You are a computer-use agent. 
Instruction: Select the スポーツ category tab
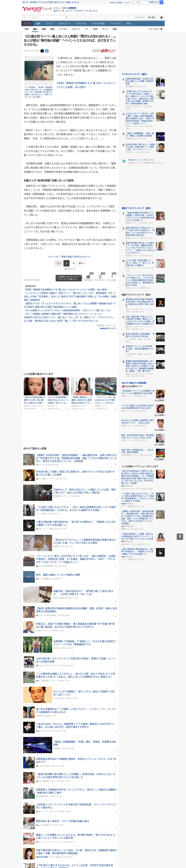(x=76, y=29)
